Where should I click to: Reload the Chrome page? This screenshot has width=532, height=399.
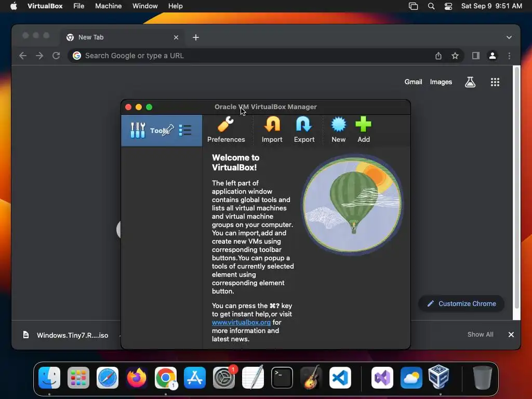(x=56, y=56)
